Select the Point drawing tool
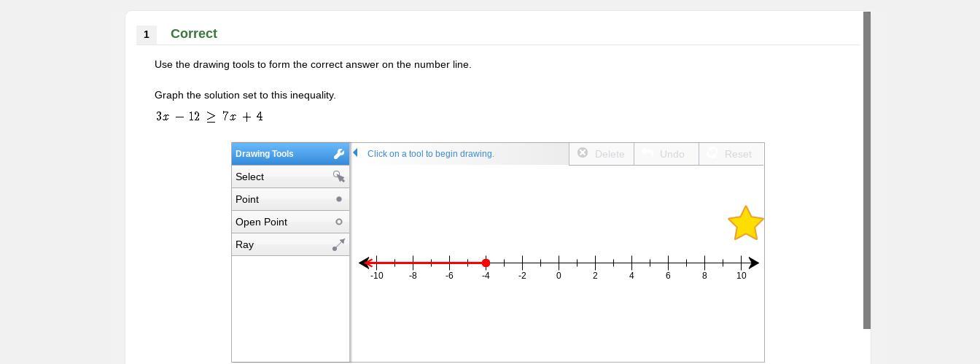Image resolution: width=980 pixels, height=364 pixels. pyautogui.click(x=290, y=199)
